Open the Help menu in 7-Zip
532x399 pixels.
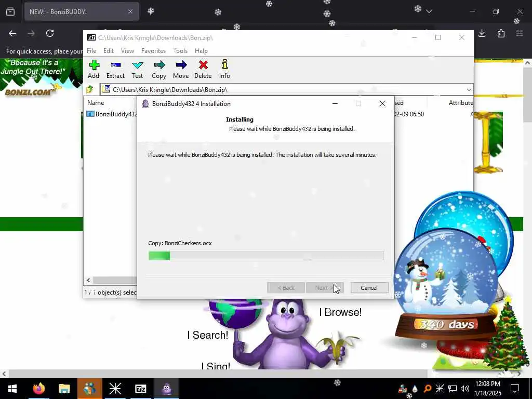(201, 51)
